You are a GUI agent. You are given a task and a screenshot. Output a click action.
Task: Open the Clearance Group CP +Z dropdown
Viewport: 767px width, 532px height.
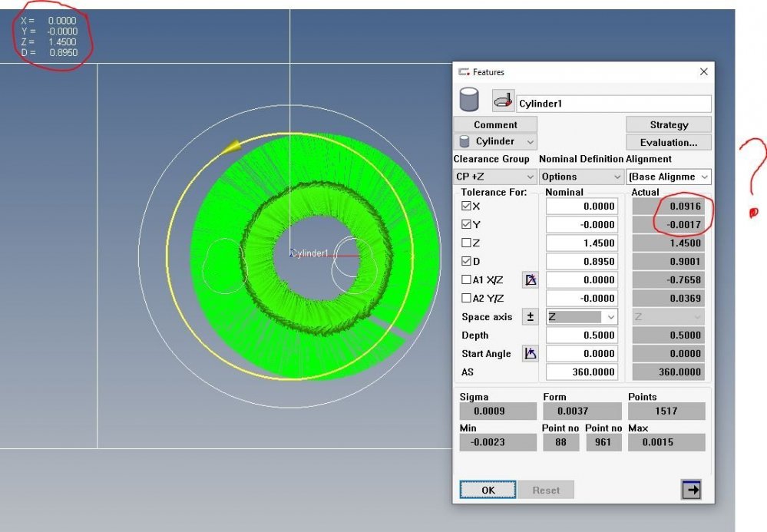pos(494,177)
